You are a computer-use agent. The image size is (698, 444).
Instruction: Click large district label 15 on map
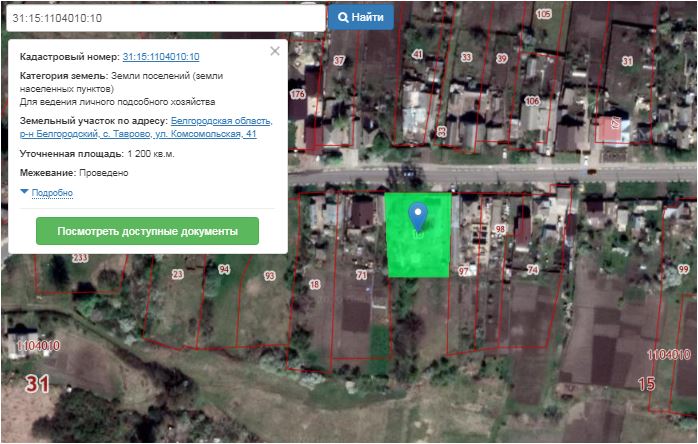[646, 383]
